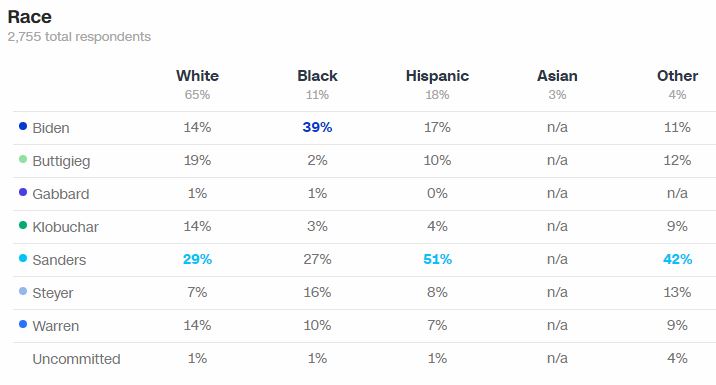Click the White column header

(197, 76)
